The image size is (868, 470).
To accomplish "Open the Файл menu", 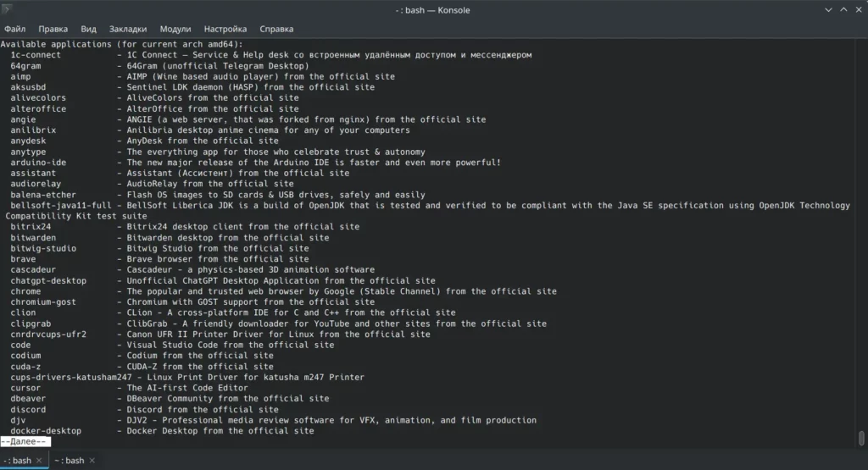I will pos(15,29).
